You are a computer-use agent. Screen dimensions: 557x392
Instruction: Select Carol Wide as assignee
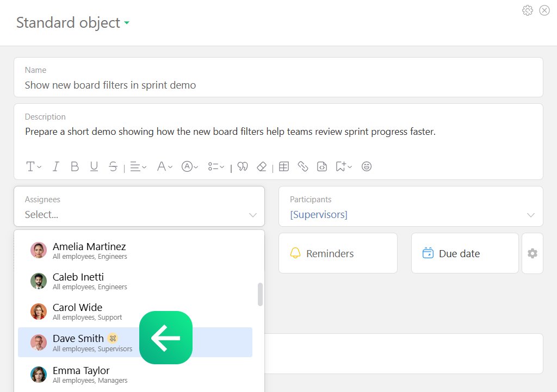click(x=135, y=312)
